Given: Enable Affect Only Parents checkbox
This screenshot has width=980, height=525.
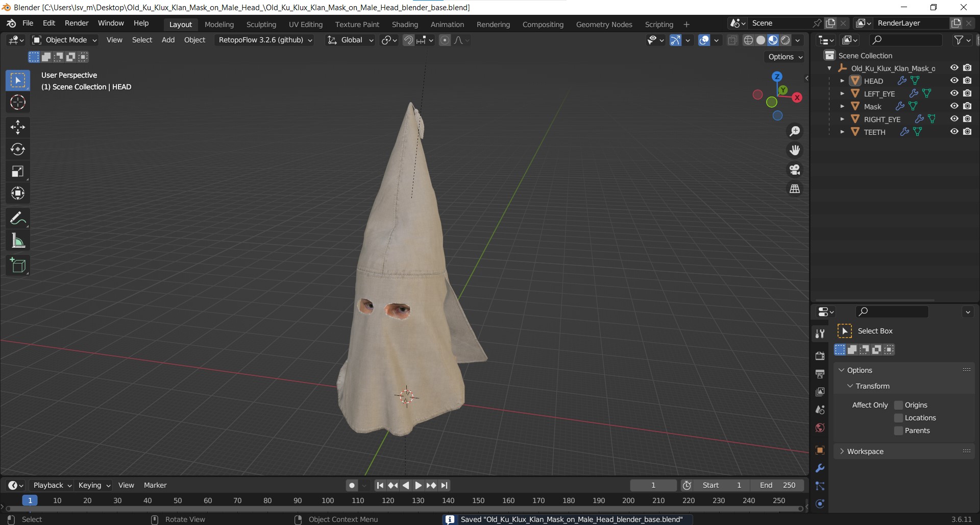Looking at the screenshot, I should pos(899,431).
